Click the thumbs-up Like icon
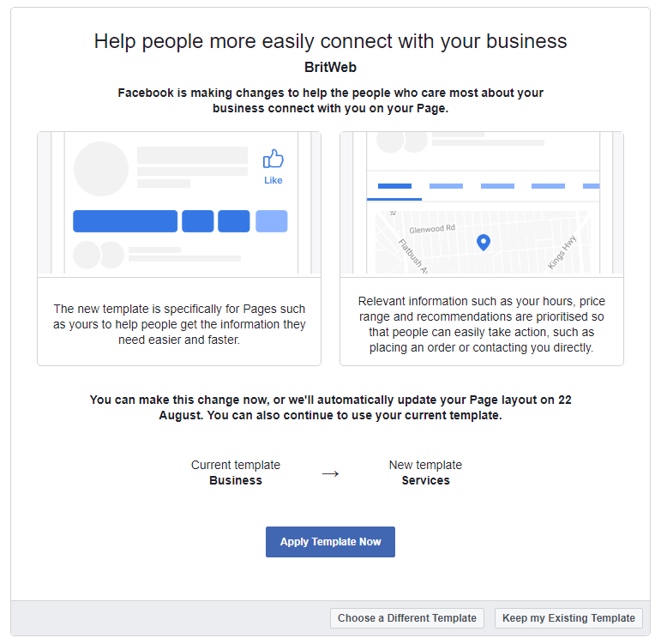This screenshot has height=644, width=661. [273, 159]
